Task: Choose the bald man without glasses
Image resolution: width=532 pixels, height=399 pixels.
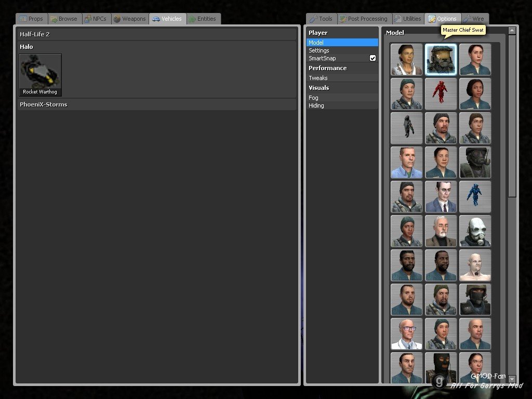Action: pos(475,334)
